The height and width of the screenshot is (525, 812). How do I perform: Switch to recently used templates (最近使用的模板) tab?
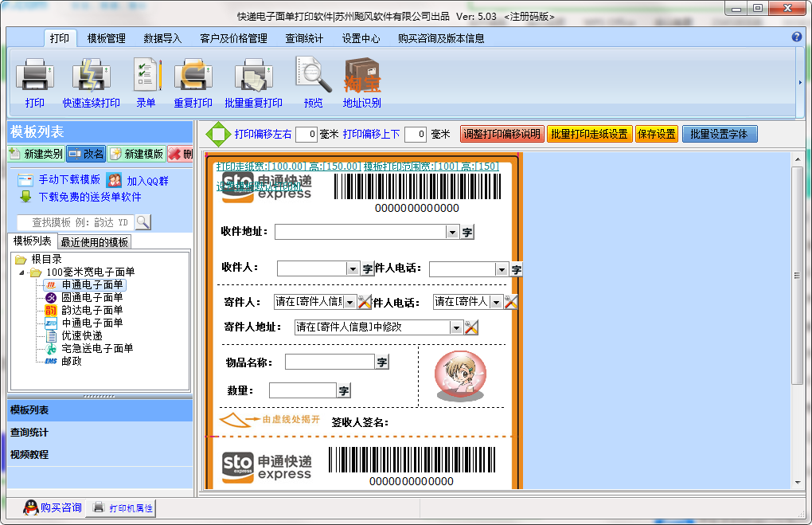tap(94, 242)
